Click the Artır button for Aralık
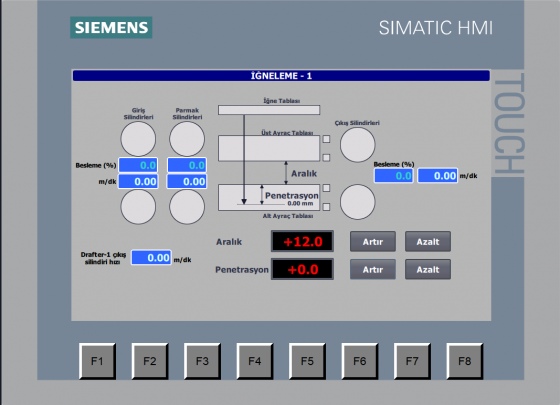Screen dimensions: 560x405 click(x=372, y=241)
